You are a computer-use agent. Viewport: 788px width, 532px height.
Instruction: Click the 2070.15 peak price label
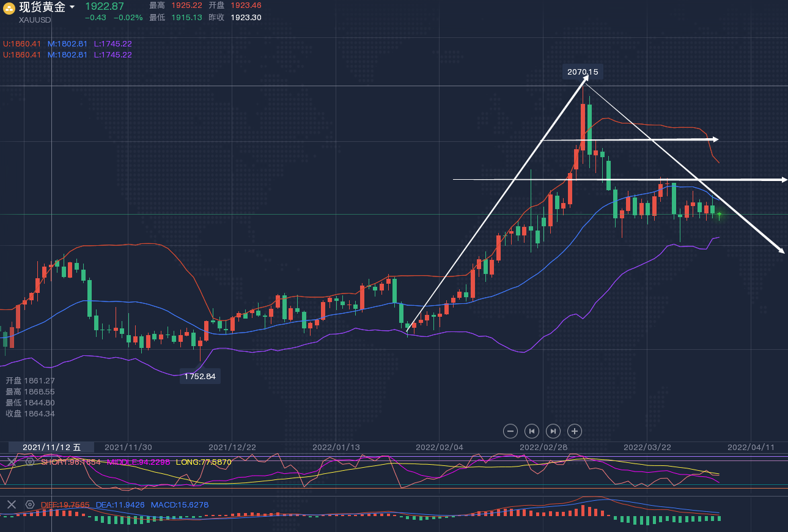pyautogui.click(x=583, y=72)
